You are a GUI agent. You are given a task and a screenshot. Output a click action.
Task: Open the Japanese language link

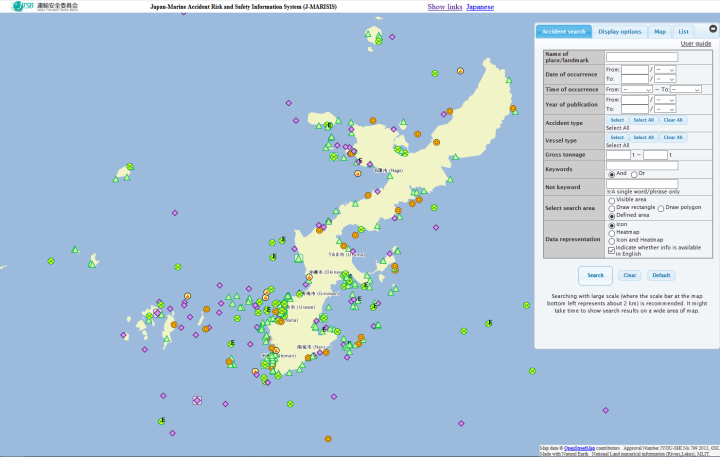(x=480, y=7)
